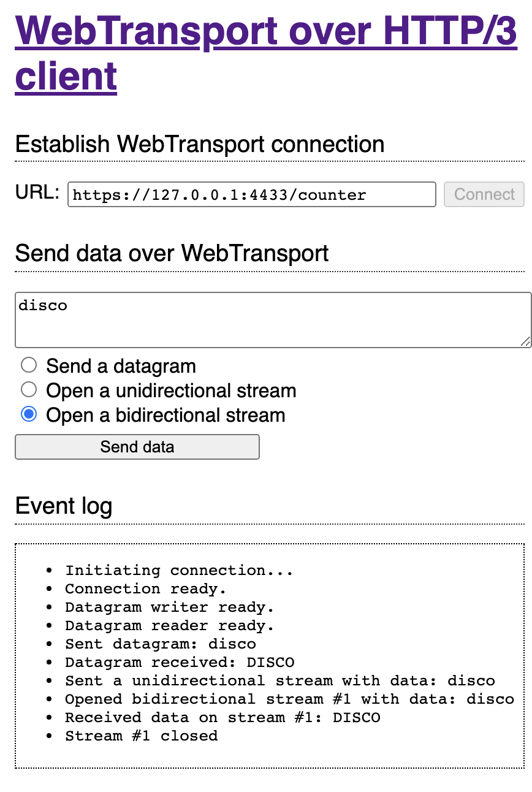Screen dimensions: 532x792
Task: Select Open a bidirectional stream option
Action: point(28,414)
